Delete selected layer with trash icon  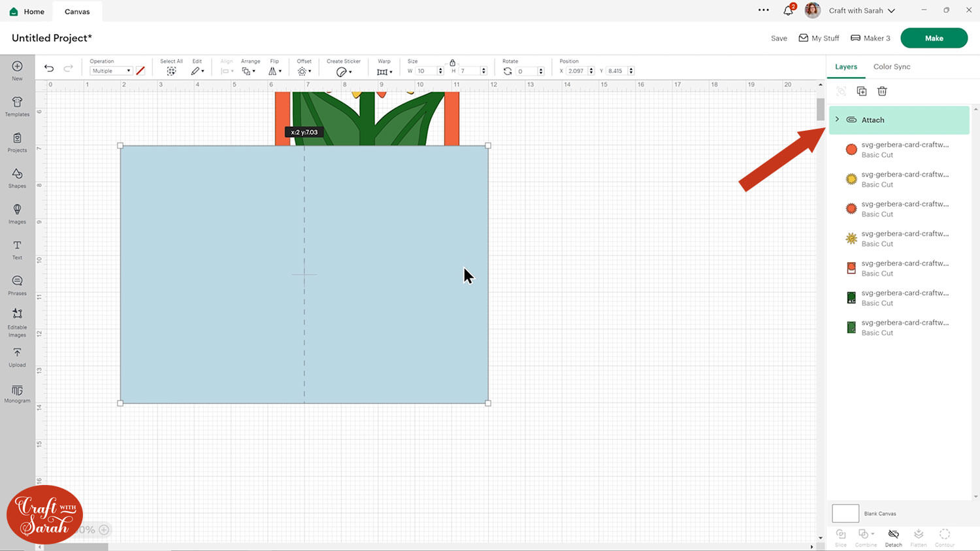tap(882, 92)
